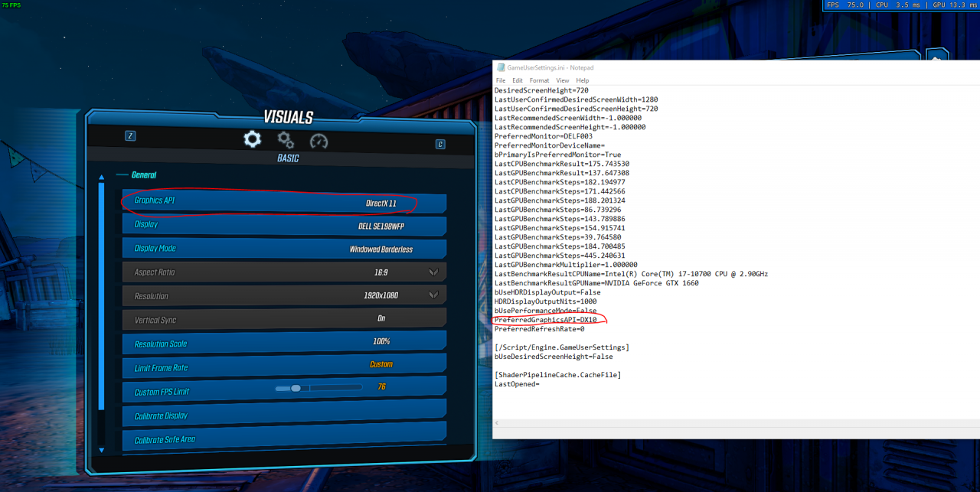Open the benchmark speedometer icon tab
The image size is (980, 492).
318,142
